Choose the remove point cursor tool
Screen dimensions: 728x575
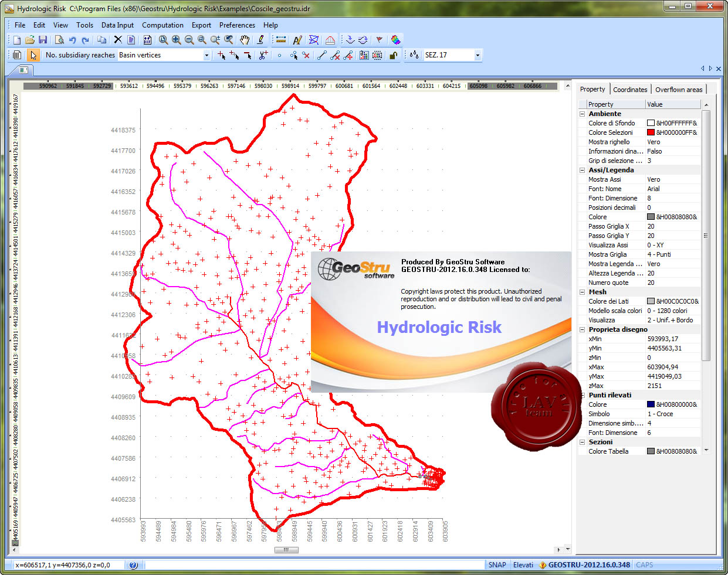[x=247, y=55]
